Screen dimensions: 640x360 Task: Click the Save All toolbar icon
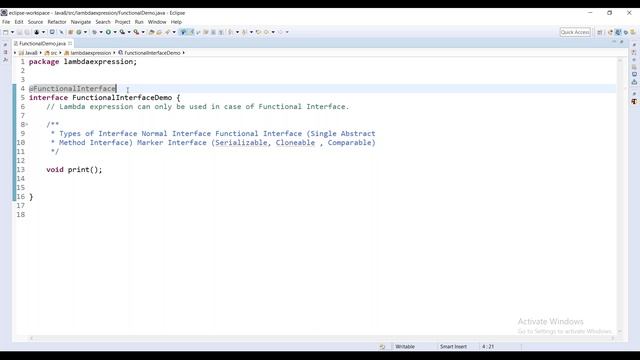click(x=27, y=32)
